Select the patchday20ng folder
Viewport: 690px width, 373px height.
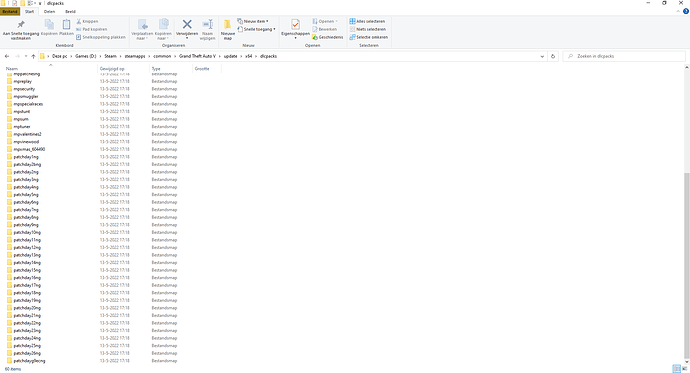pyautogui.click(x=27, y=308)
